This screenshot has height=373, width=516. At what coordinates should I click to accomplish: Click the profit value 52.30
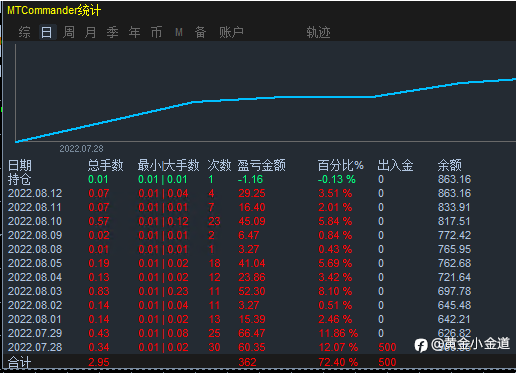click(x=252, y=291)
